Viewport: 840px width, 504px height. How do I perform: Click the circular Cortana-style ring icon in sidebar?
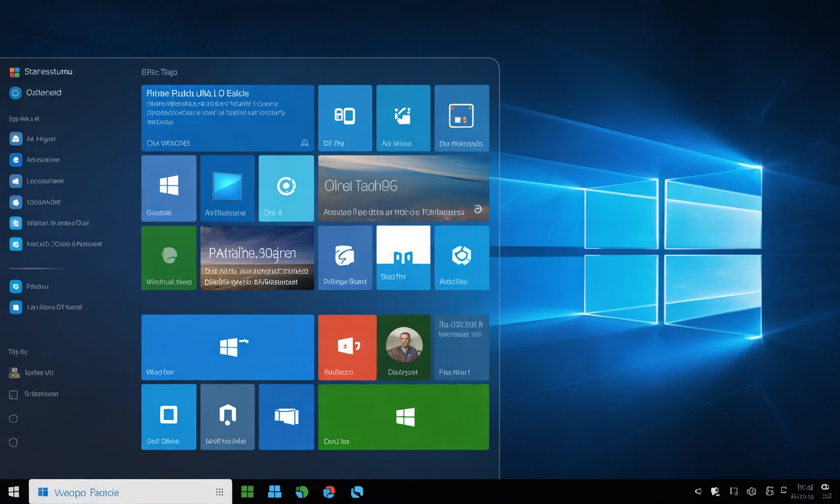(15, 93)
